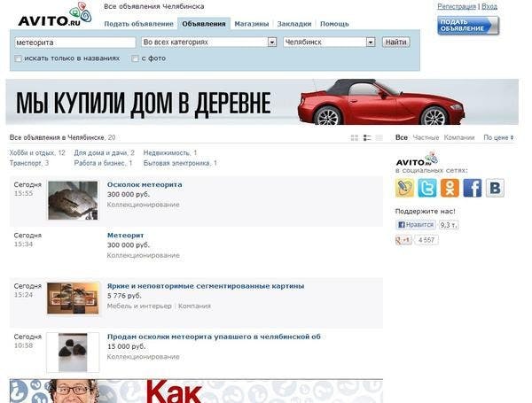
Task: Open the 'Магазины' tab
Action: [252, 24]
